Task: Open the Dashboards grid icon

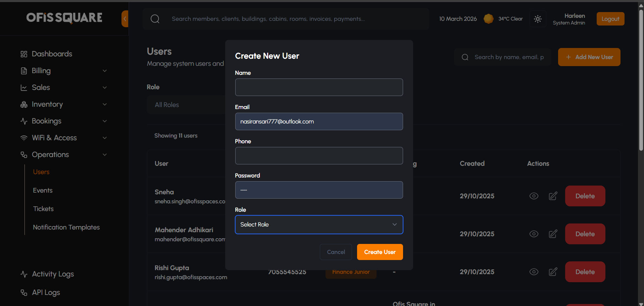Action: click(24, 54)
